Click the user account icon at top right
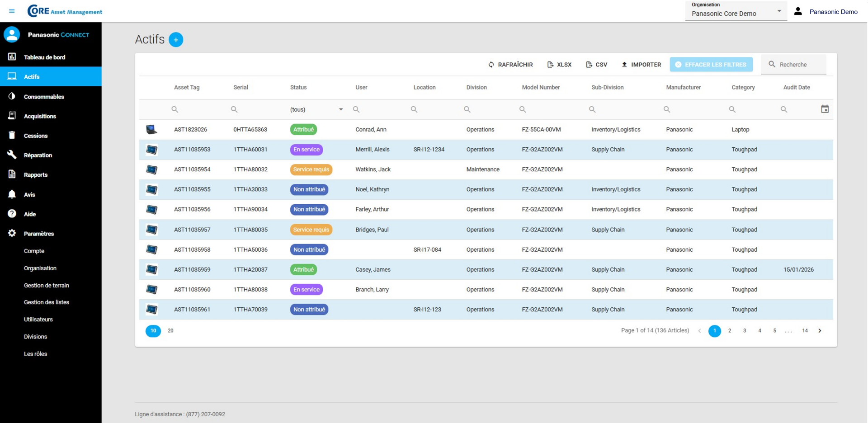This screenshot has width=868, height=423. 798,11
